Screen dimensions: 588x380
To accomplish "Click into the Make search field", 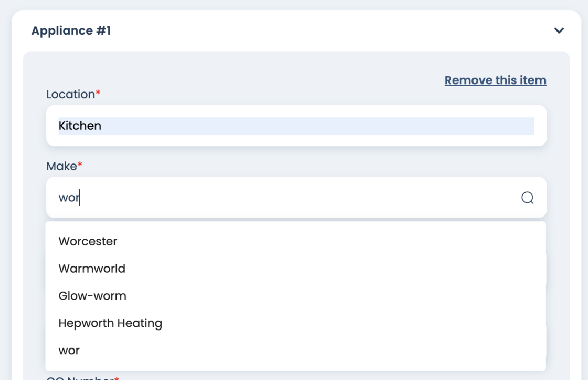I will pyautogui.click(x=283, y=198).
